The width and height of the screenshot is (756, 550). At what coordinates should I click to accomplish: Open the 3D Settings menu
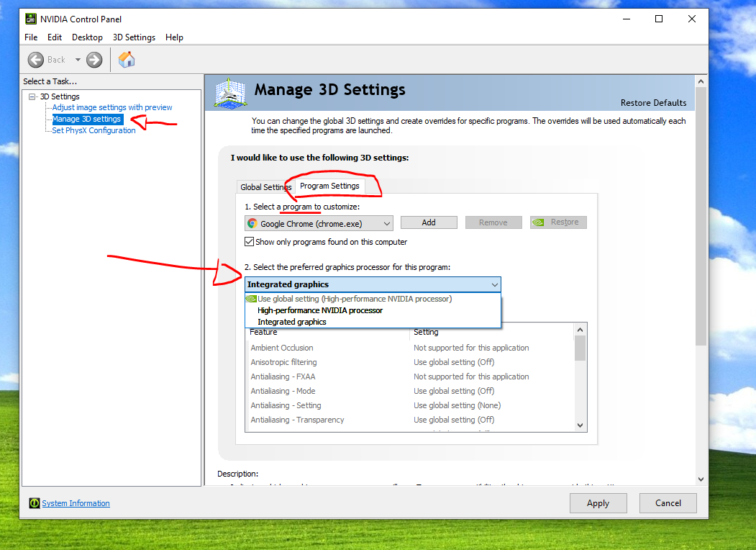pos(134,37)
